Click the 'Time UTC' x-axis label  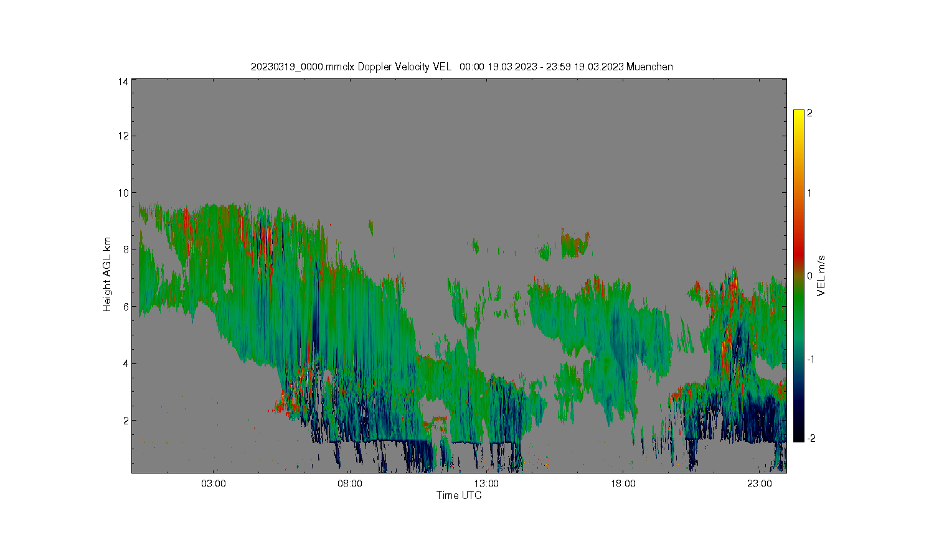(459, 495)
